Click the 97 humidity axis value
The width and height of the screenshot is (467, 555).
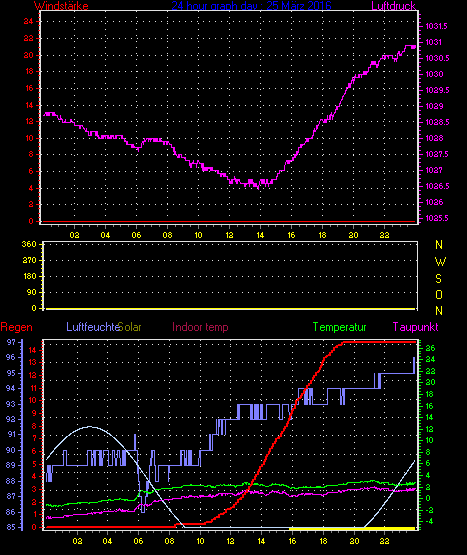click(x=11, y=342)
